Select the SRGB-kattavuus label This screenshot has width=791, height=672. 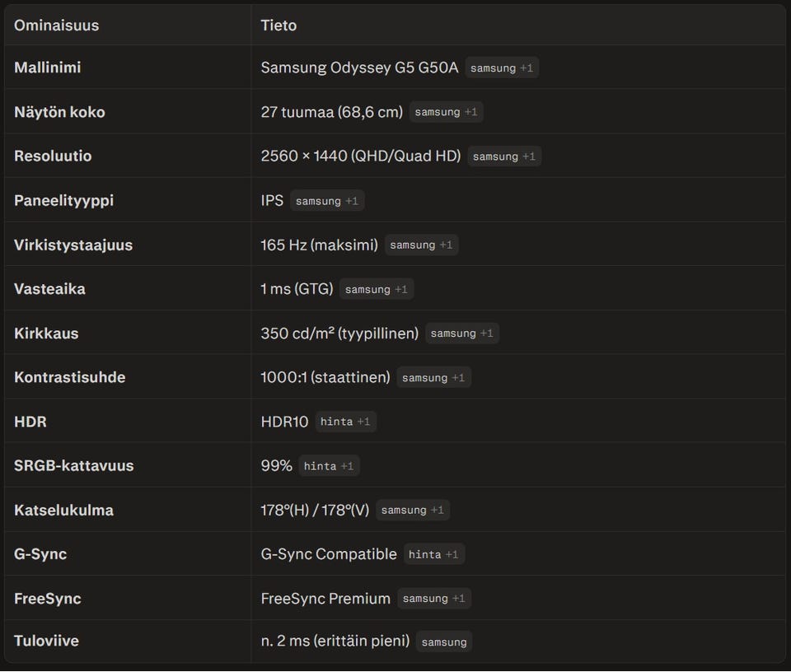tap(73, 466)
